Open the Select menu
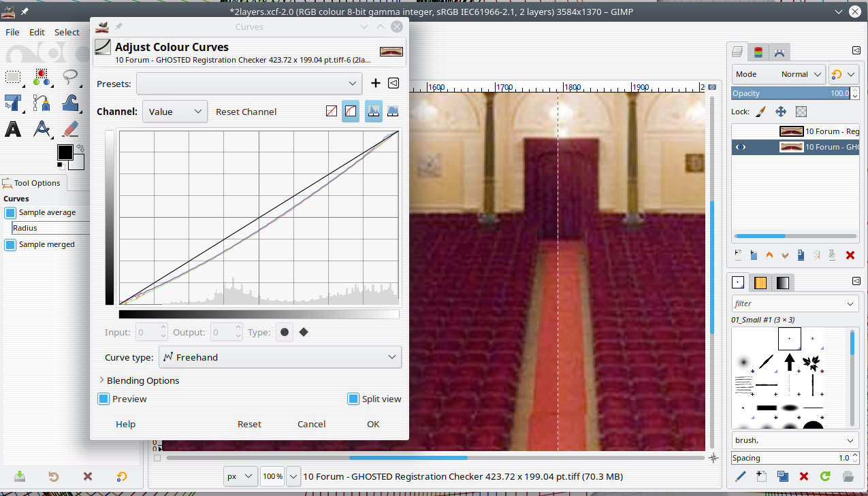Image resolution: width=868 pixels, height=496 pixels. point(67,32)
